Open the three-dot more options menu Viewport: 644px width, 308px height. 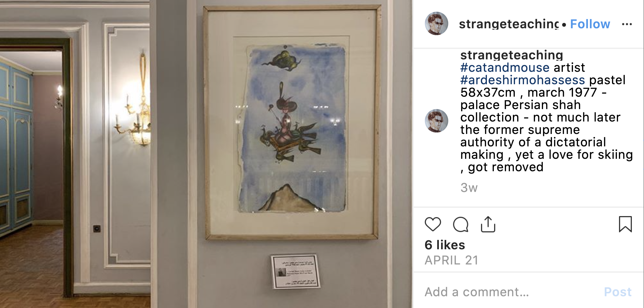point(627,24)
